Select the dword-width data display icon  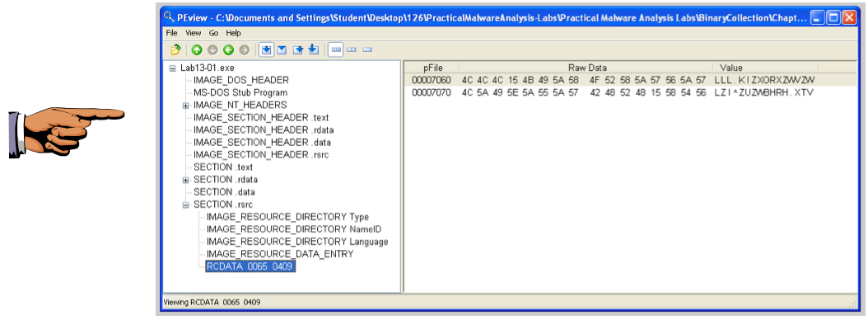click(367, 50)
